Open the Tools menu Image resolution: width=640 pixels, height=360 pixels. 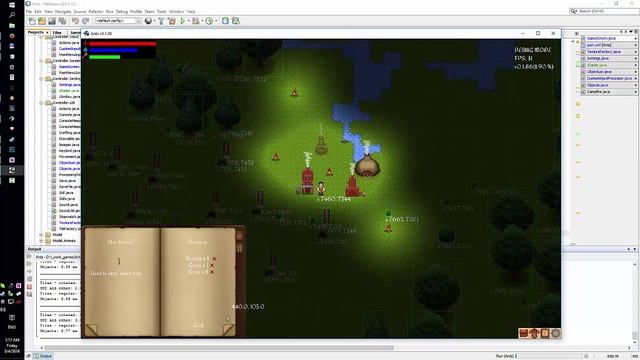[x=162, y=11]
